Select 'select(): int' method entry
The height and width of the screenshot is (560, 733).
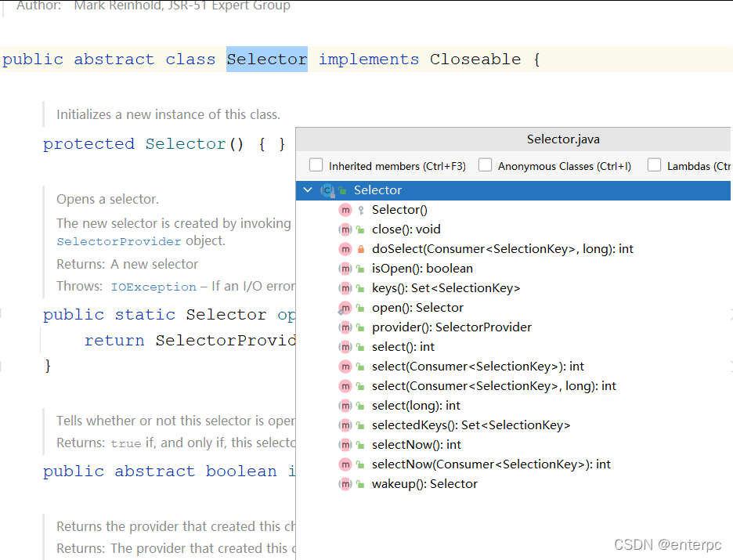(x=403, y=347)
